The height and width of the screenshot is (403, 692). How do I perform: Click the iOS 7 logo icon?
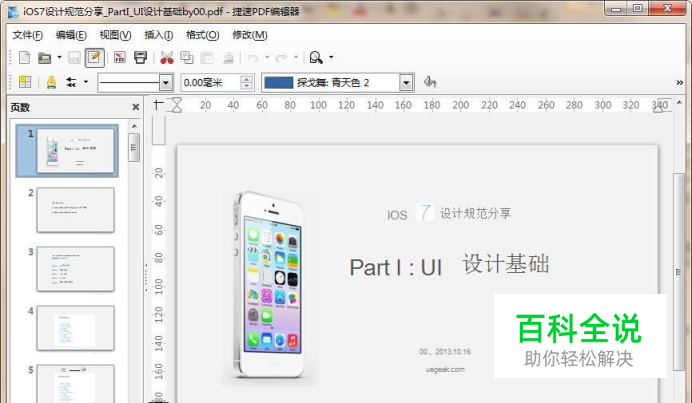425,212
